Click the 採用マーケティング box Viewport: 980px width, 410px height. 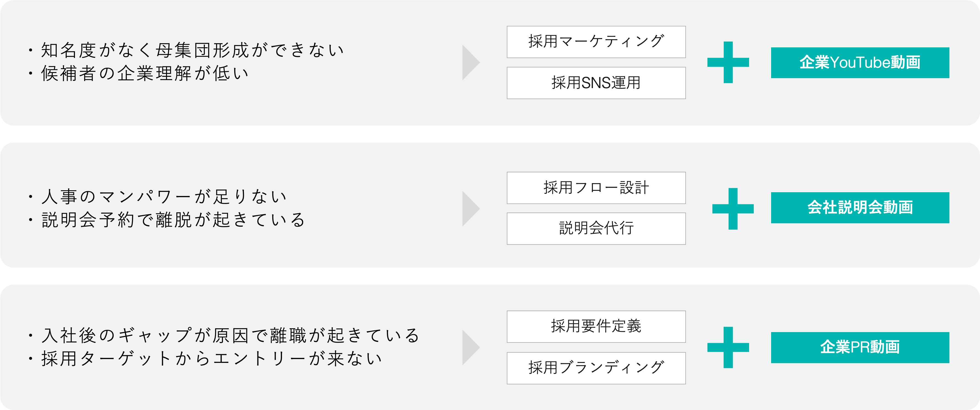596,42
